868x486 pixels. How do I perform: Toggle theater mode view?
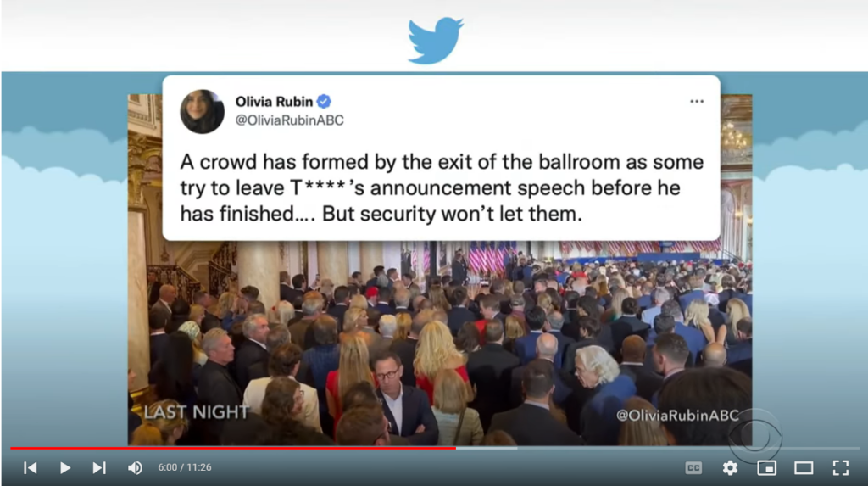click(x=804, y=468)
